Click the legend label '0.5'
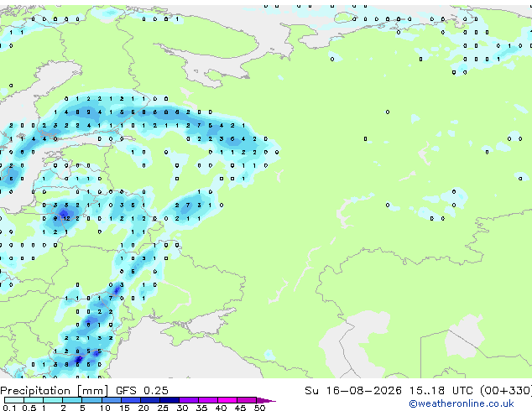Screen dimensions: 532x411 coord(29,408)
